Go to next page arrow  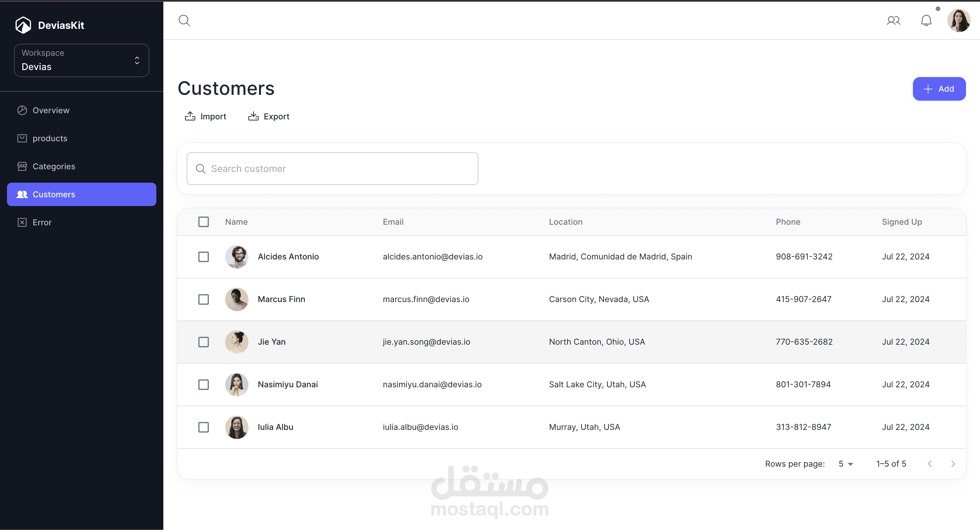pyautogui.click(x=953, y=464)
